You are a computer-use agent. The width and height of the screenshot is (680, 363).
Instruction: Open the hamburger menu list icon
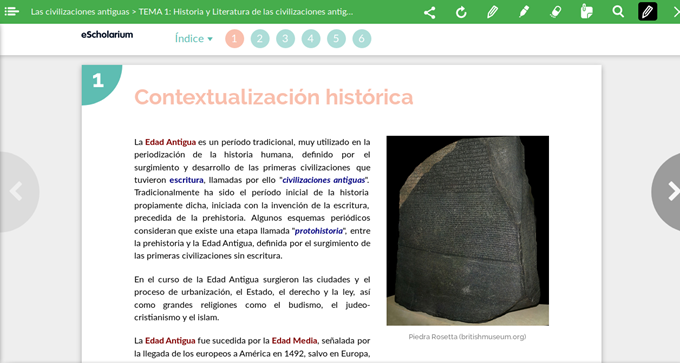click(x=11, y=11)
